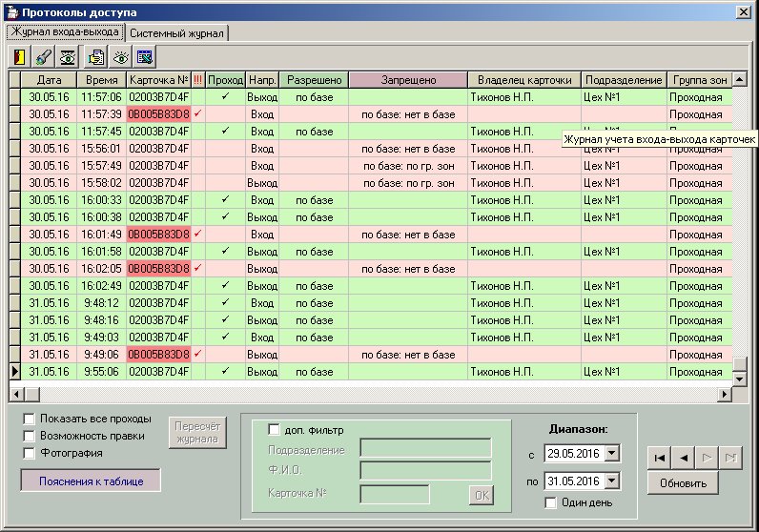The height and width of the screenshot is (532, 759).
Task: Open search with the flashlight icon
Action: click(44, 57)
